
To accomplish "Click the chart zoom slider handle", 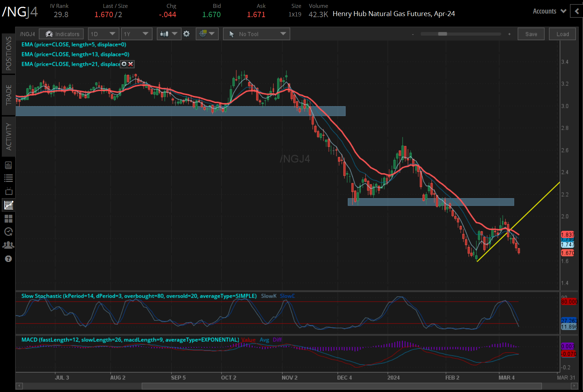I will click(x=442, y=34).
